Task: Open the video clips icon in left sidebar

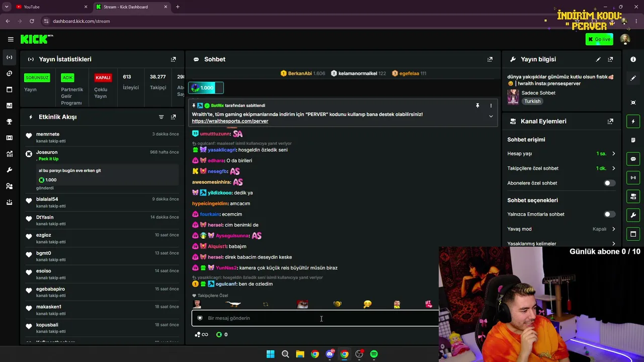Action: pyautogui.click(x=9, y=138)
